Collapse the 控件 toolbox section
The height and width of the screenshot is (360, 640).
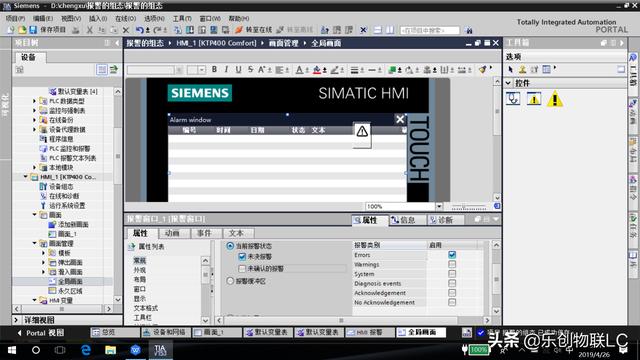(509, 83)
